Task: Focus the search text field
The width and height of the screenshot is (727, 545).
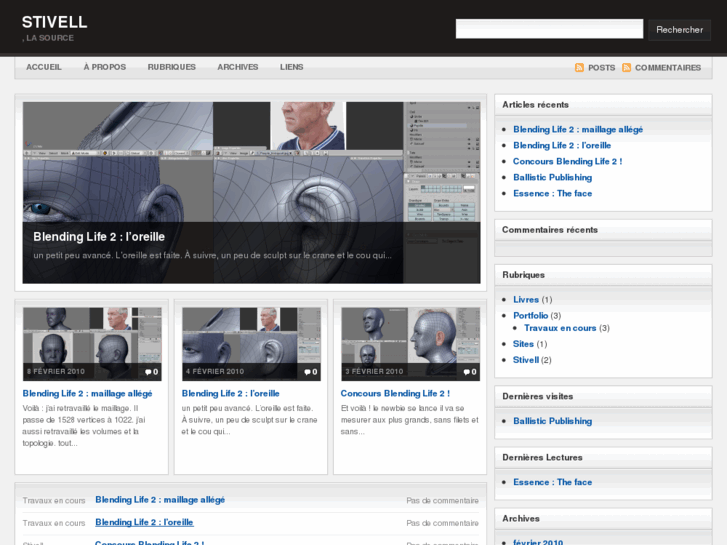Action: (549, 29)
